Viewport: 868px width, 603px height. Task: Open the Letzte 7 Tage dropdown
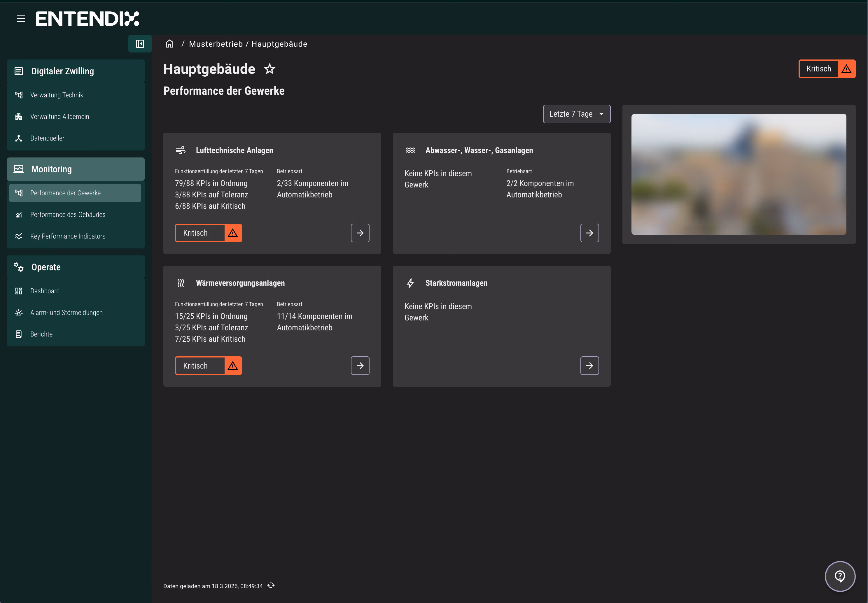point(576,114)
